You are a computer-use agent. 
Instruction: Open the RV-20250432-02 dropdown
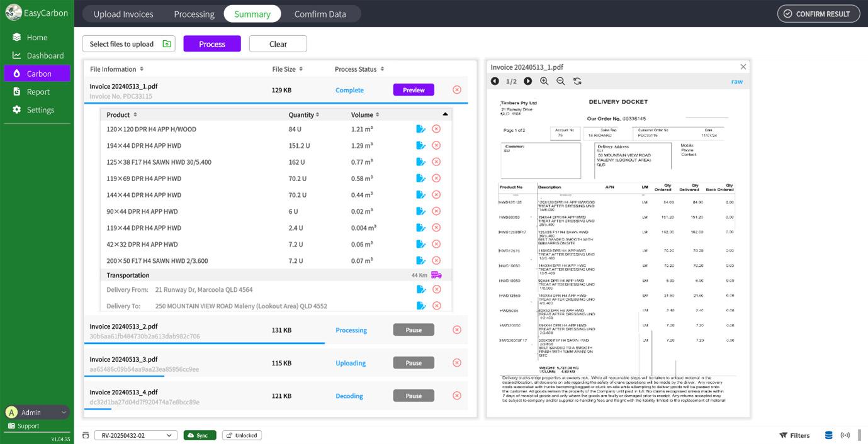[x=136, y=435]
